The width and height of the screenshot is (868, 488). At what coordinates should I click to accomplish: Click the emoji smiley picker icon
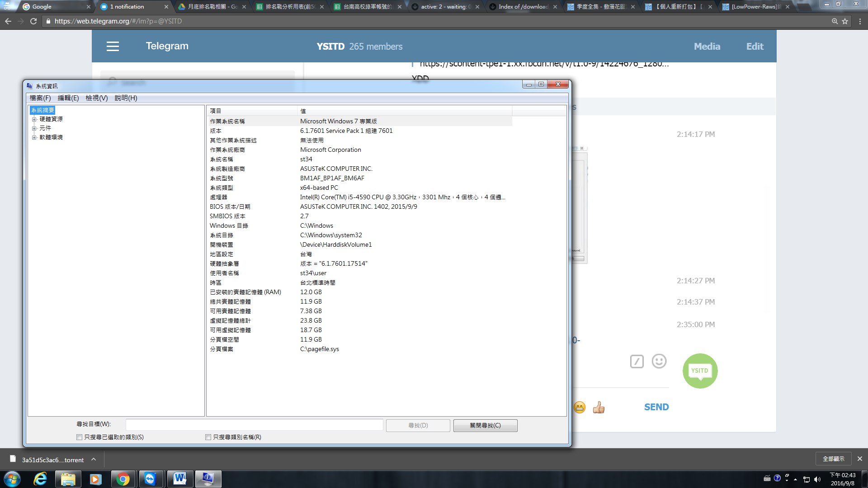coord(659,361)
